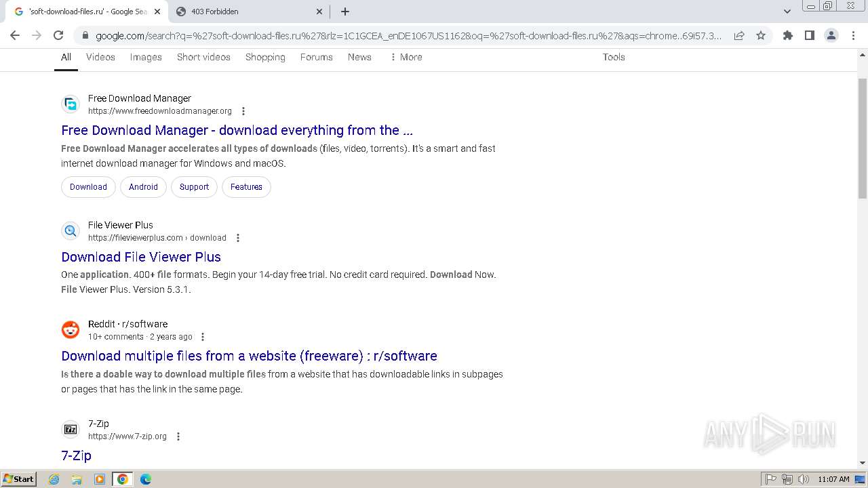Image resolution: width=868 pixels, height=488 pixels.
Task: Click the https://fileviewerplus.com › download URL text
Action: 157,238
